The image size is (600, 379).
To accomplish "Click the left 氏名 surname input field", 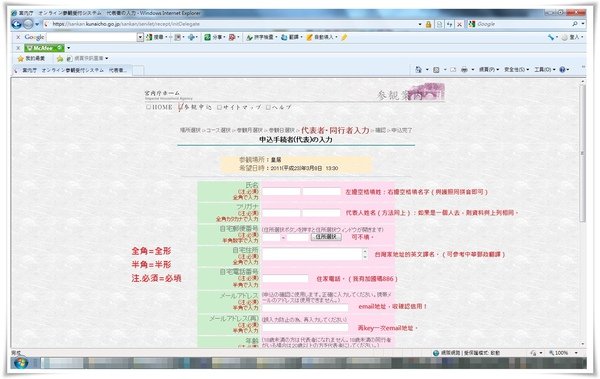I will tap(281, 191).
